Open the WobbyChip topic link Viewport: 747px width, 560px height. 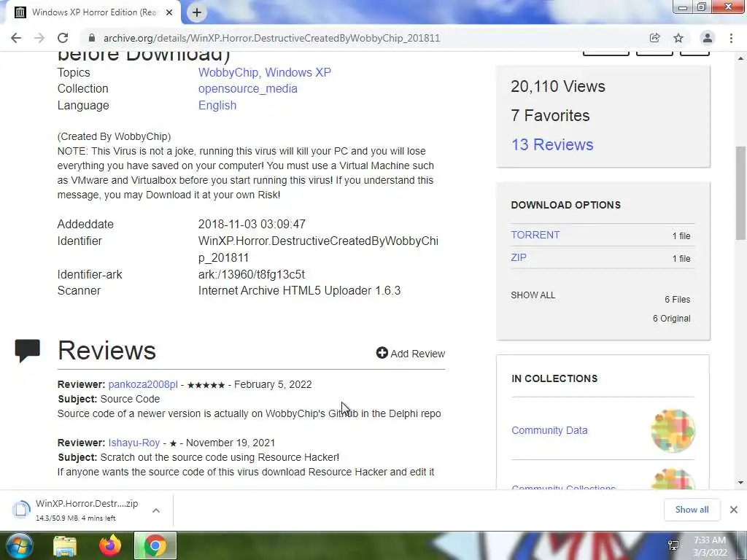[228, 72]
